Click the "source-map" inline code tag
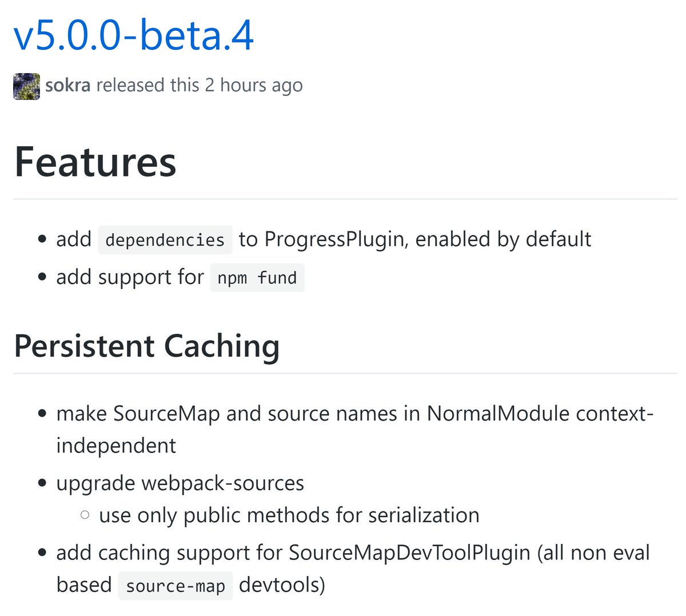The image size is (686, 616). (x=175, y=586)
